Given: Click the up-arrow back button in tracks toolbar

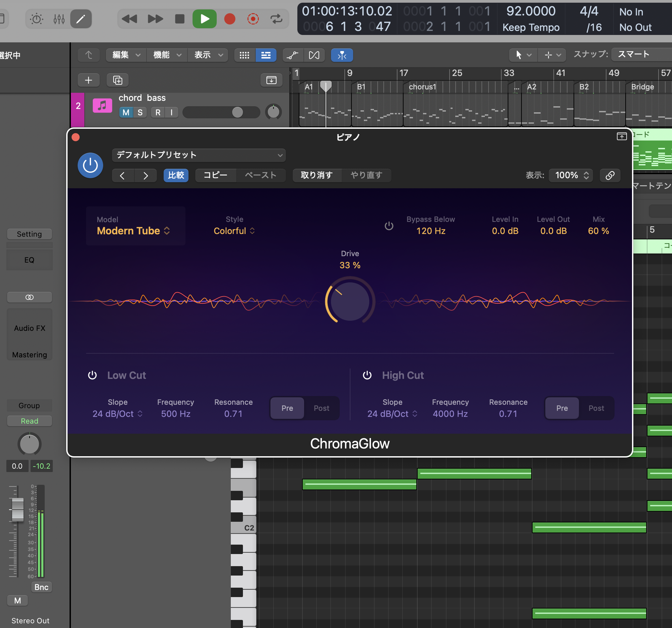Looking at the screenshot, I should tap(89, 55).
